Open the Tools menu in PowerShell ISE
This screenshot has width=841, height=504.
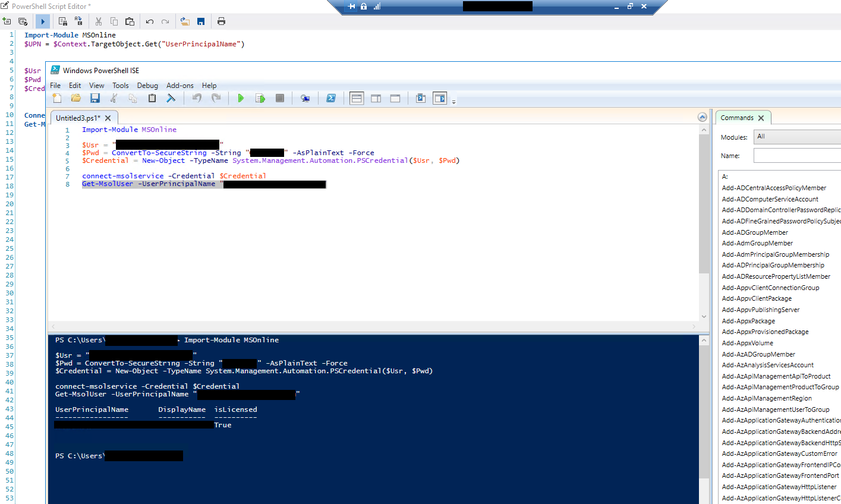point(121,86)
